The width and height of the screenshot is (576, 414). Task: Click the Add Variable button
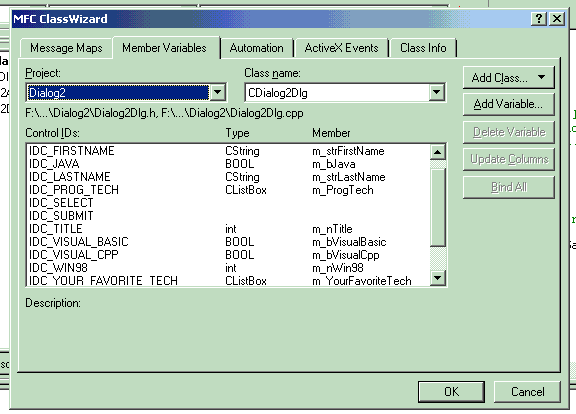(508, 104)
